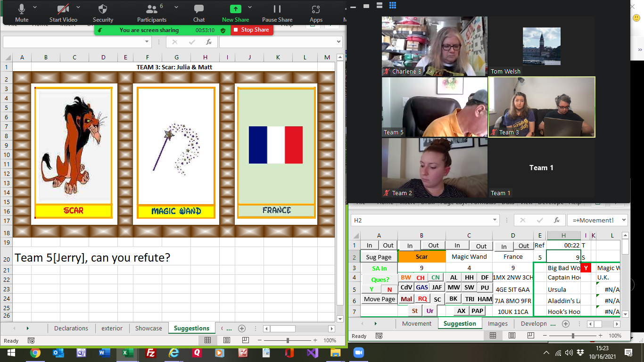Open the H2 Name Box dropdown in right Excel

495,220
